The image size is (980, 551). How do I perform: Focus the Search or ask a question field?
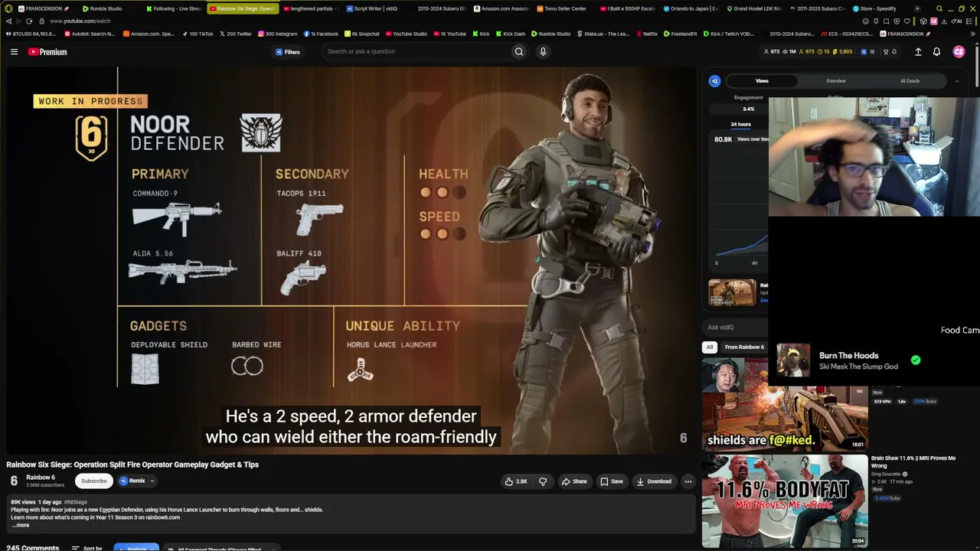(x=417, y=51)
